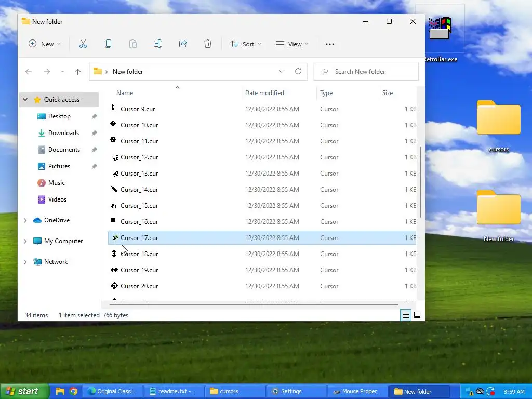Select the Cursor_19.cur file icon
Image resolution: width=532 pixels, height=399 pixels.
coord(114,270)
